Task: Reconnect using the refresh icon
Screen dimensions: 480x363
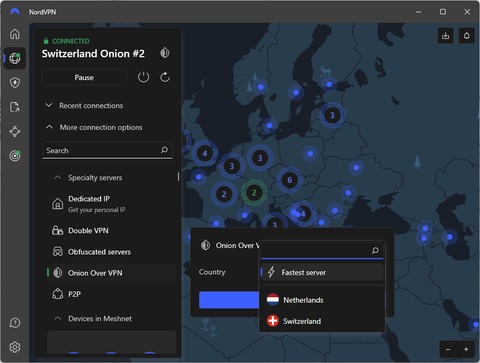Action: pos(165,77)
